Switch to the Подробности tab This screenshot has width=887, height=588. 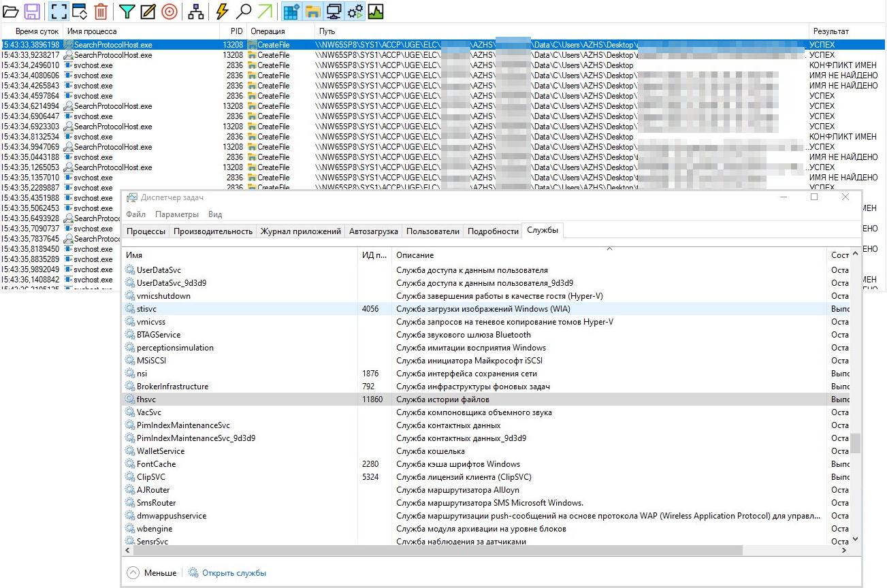(x=493, y=231)
